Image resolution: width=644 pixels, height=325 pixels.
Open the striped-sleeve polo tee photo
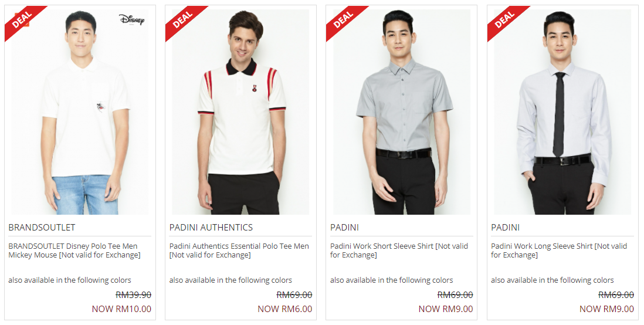click(x=240, y=112)
